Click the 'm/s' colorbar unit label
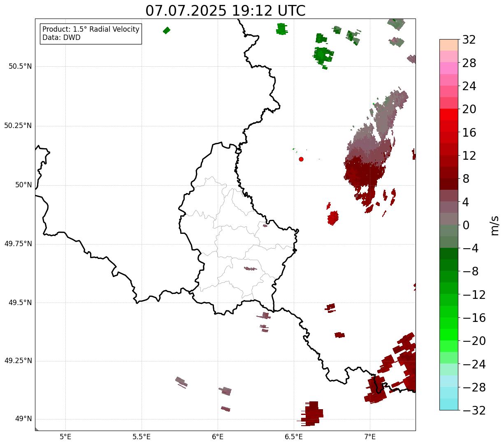Screen dimensions: 504x445 494,225
